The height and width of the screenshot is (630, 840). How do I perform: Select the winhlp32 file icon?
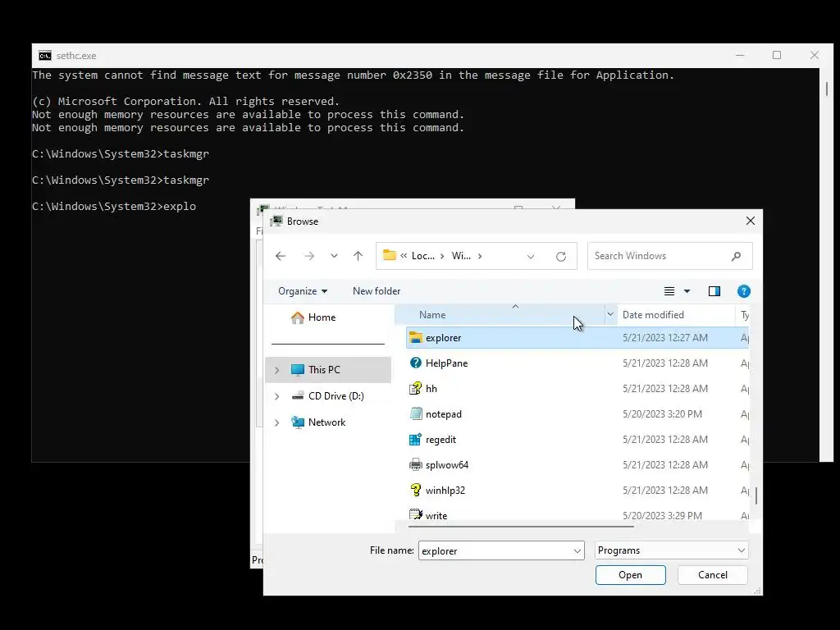click(x=416, y=490)
